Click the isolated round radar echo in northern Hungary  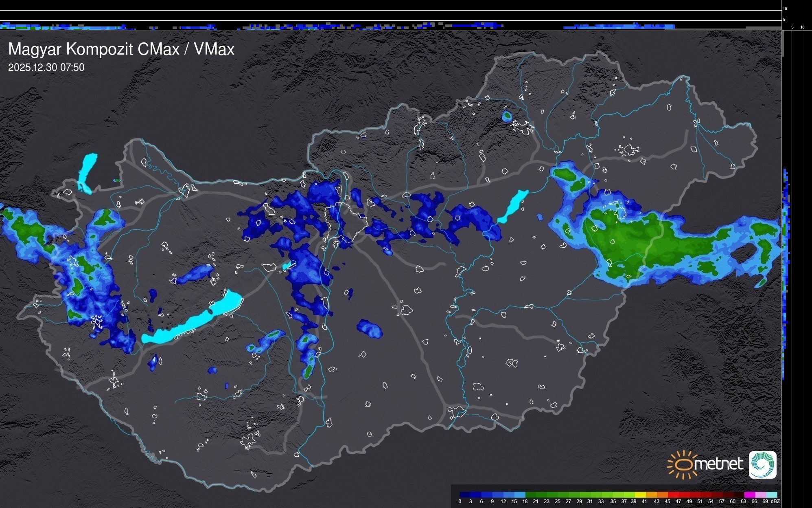pyautogui.click(x=507, y=117)
